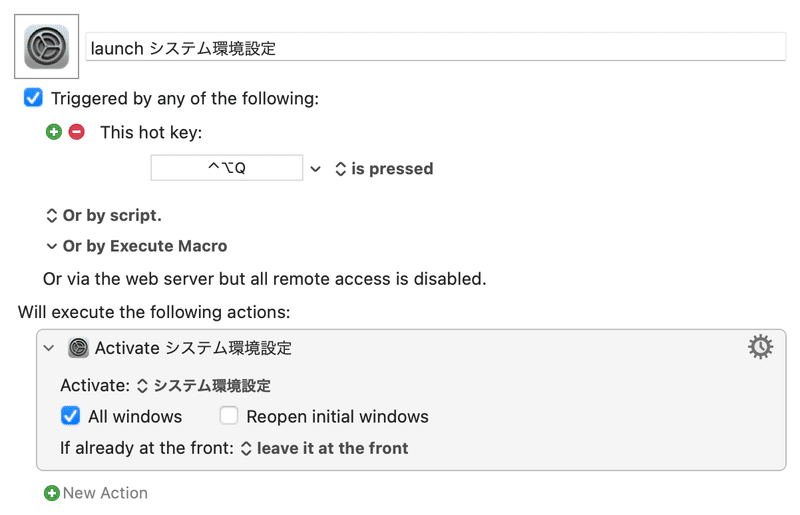Viewport: 800px width, 515px height.
Task: Change the 'is pressed' popup option
Action: pos(384,169)
